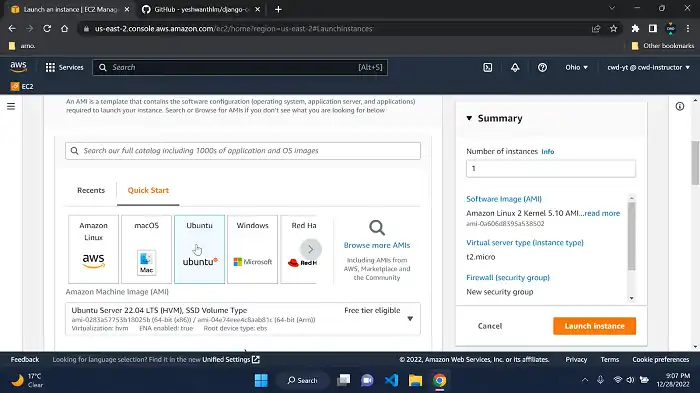Switch to the GitHub browser tab
Screen dimensions: 700x393
[201, 9]
